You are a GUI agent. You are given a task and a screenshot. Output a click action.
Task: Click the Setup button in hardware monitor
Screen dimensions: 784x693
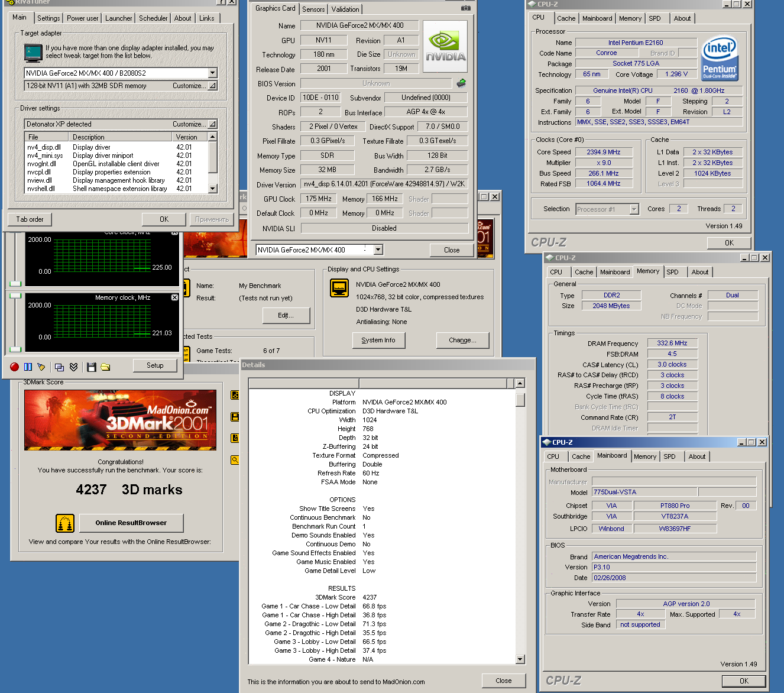point(155,365)
